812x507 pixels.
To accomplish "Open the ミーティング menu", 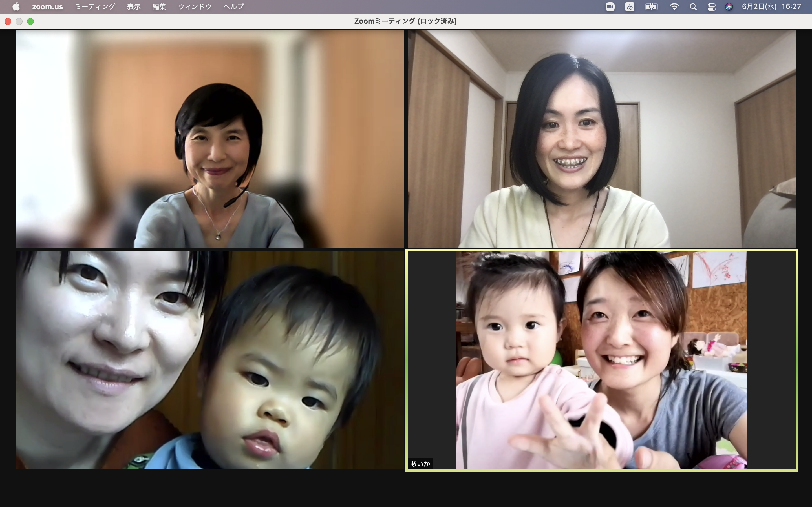I will pyautogui.click(x=95, y=7).
